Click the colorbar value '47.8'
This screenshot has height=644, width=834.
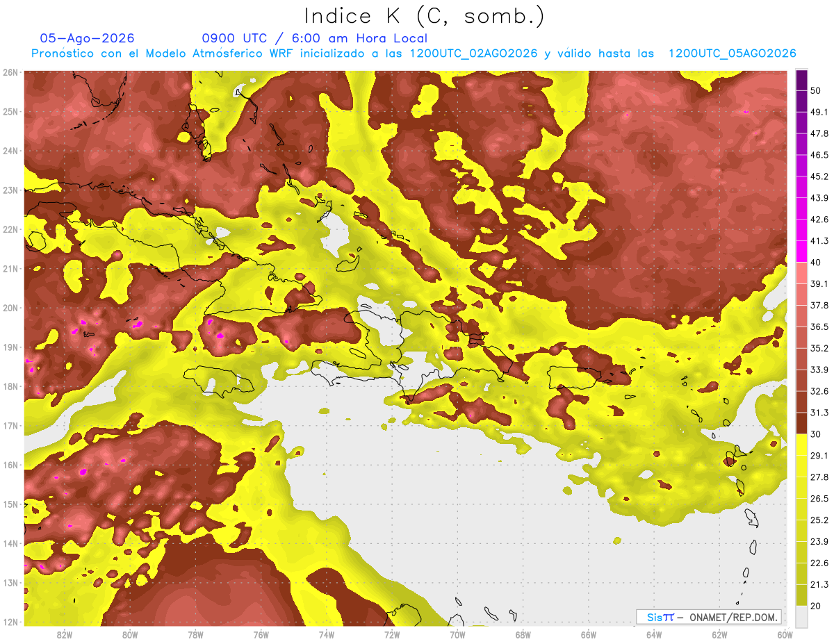[x=819, y=133]
